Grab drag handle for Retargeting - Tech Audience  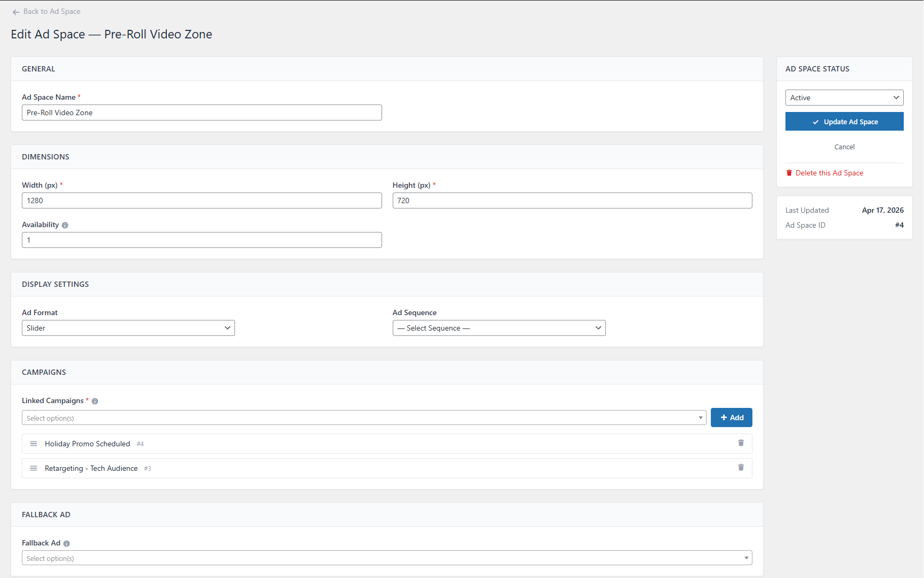click(x=34, y=468)
